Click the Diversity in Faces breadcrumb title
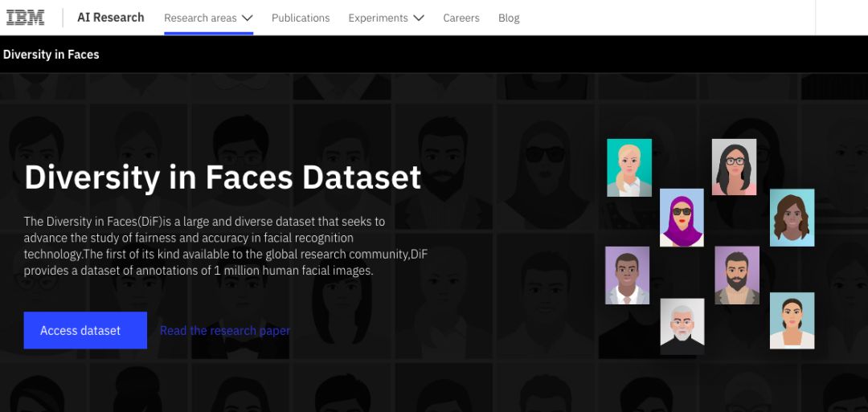Viewport: 868px width, 412px height. coord(51,54)
